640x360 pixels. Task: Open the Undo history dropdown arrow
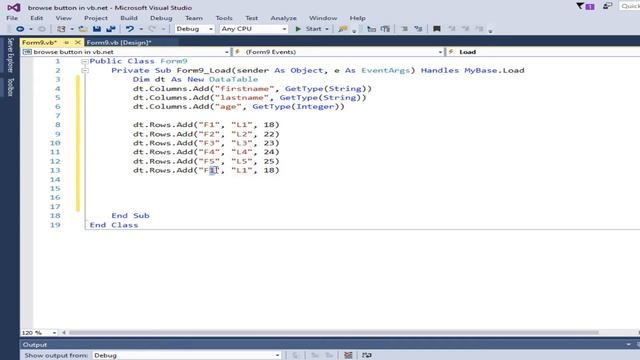tap(141, 29)
